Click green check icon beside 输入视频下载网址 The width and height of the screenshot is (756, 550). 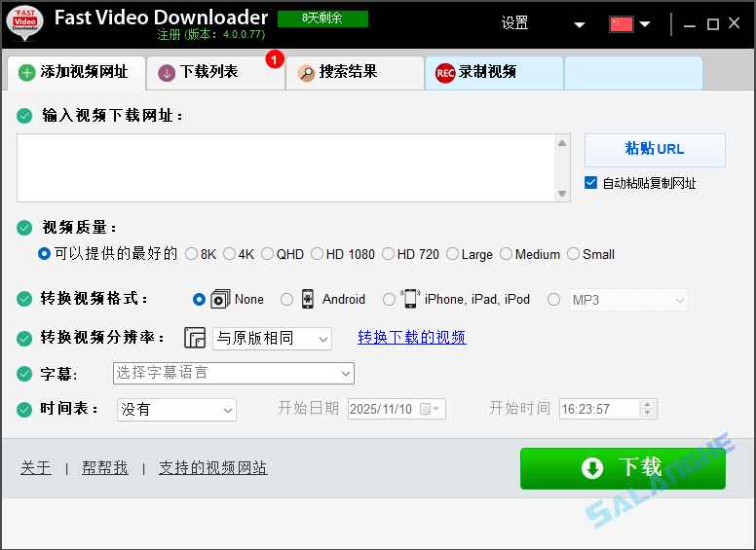pyautogui.click(x=24, y=116)
